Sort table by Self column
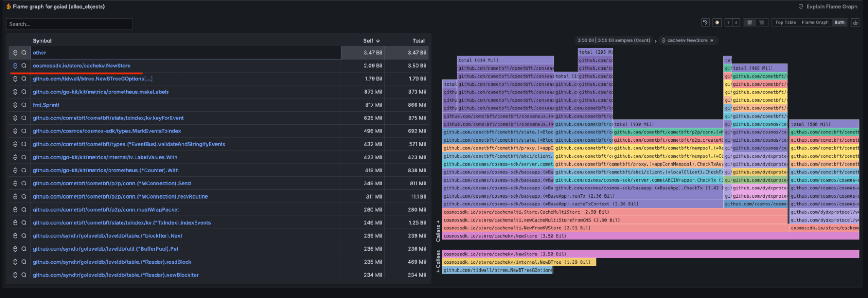The image size is (868, 298). click(371, 41)
